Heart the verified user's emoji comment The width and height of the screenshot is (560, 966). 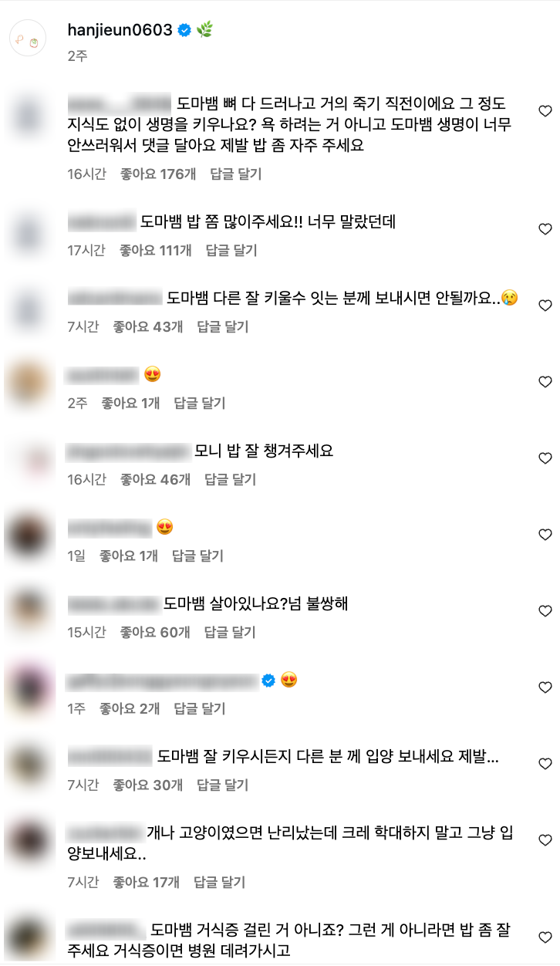coord(545,687)
